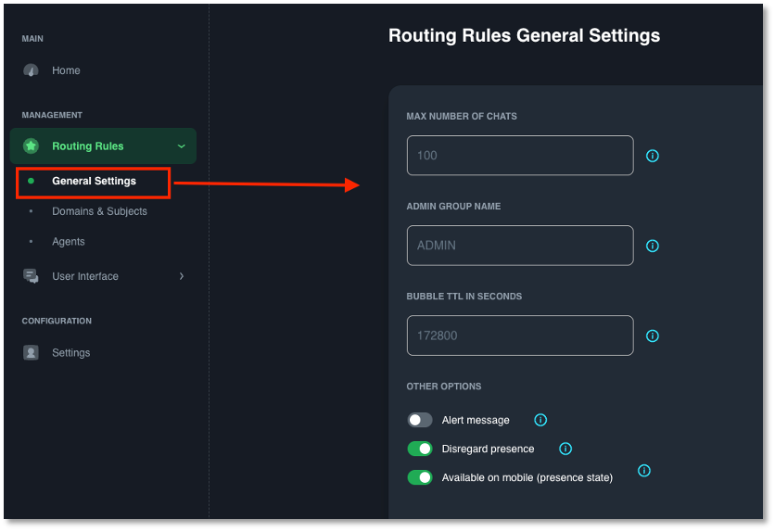Click the Max Number of Chats field
This screenshot has height=532, width=775.
click(520, 156)
